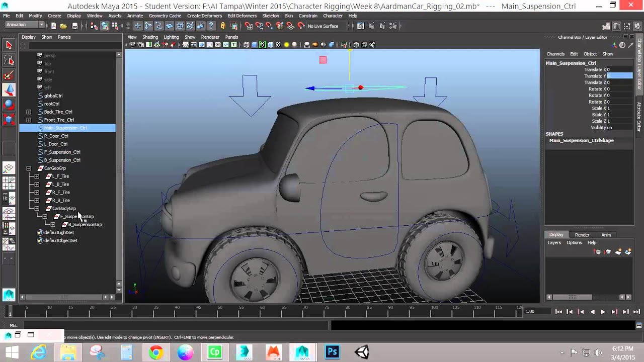644x362 pixels.
Task: Toggle Channel Box panel icon in status line
Action: pos(637,26)
